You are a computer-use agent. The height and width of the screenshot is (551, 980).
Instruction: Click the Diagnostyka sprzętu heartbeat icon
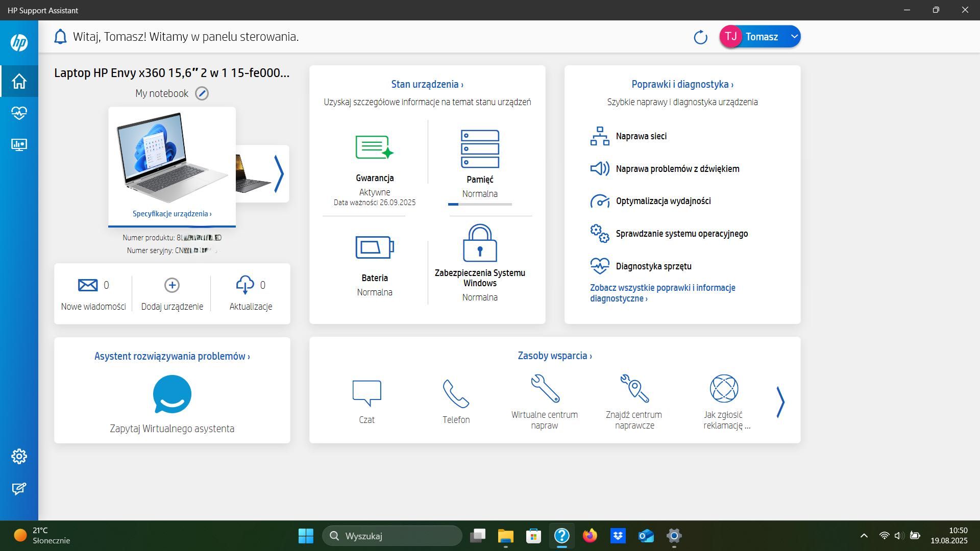tap(600, 266)
